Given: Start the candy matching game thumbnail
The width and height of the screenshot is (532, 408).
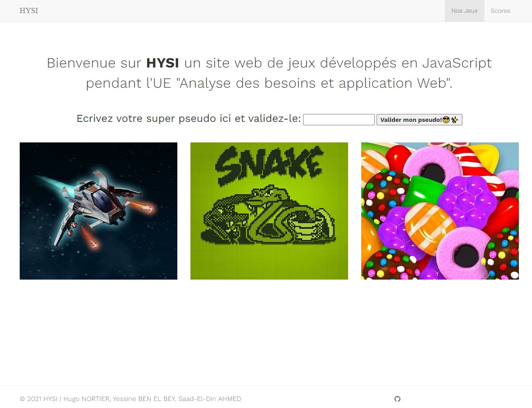Looking at the screenshot, I should click(x=440, y=211).
